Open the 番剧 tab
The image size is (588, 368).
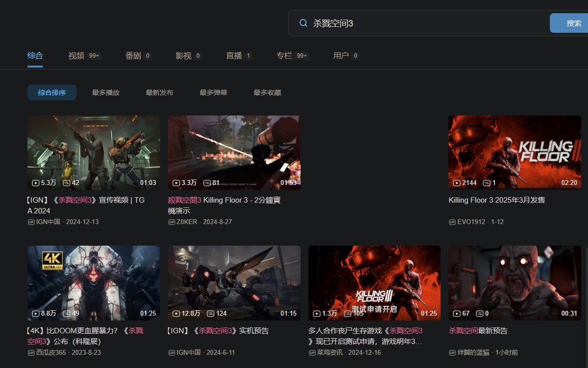(x=133, y=56)
